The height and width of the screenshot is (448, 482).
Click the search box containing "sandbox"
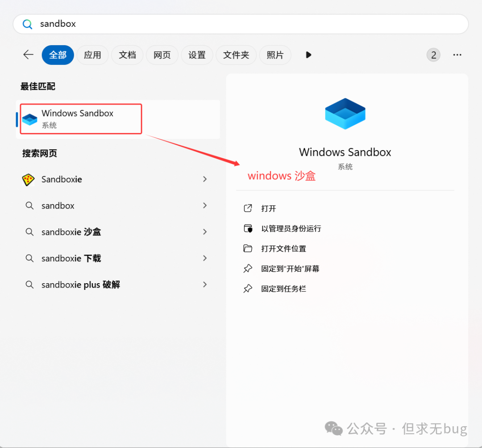coord(241,24)
